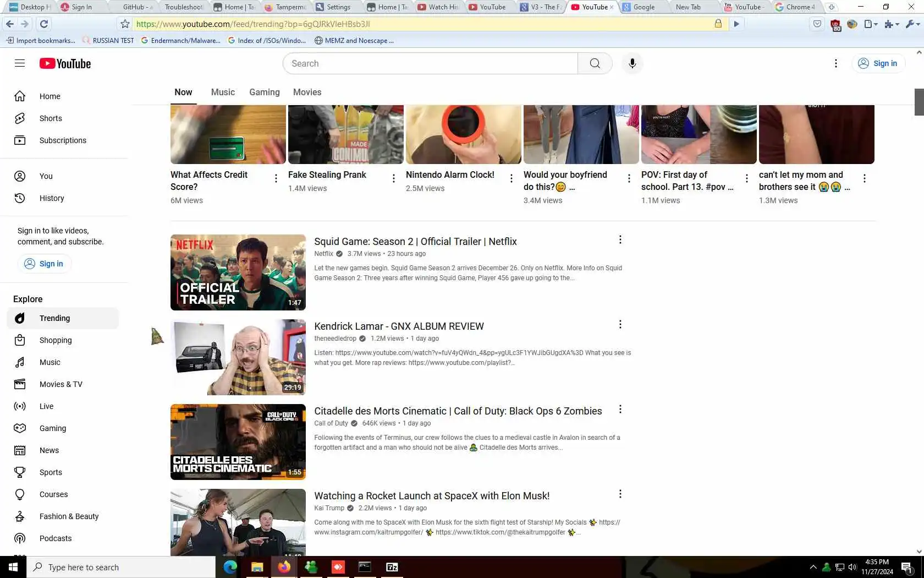Open YouTube settings three-dot menu
The height and width of the screenshot is (578, 924).
point(836,63)
